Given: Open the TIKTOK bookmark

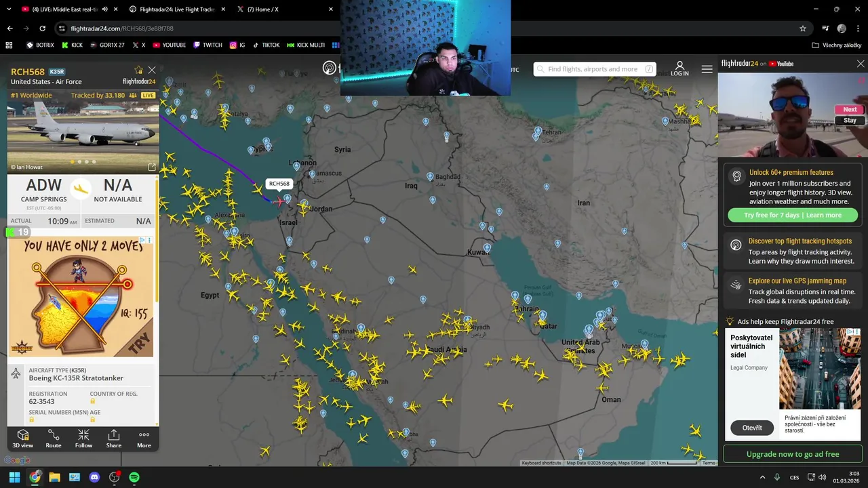Looking at the screenshot, I should point(266,45).
